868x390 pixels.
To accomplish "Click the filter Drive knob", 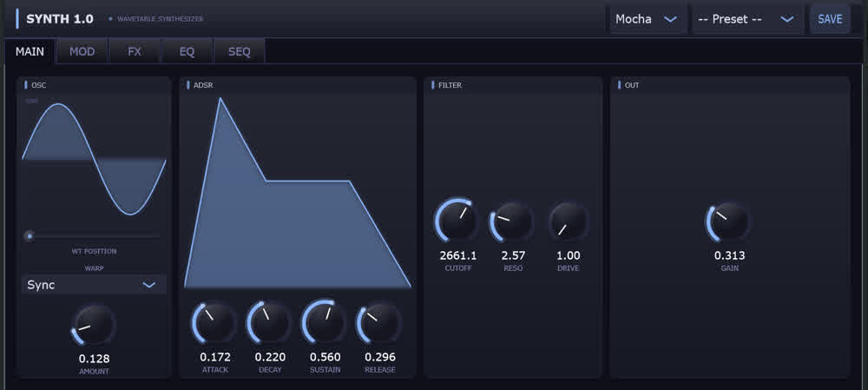I will tap(567, 221).
